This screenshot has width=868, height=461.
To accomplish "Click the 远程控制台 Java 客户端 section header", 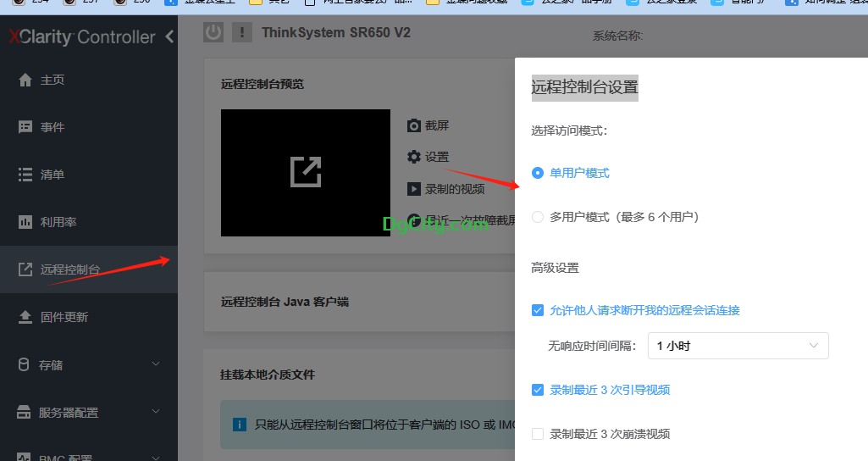I will point(285,302).
